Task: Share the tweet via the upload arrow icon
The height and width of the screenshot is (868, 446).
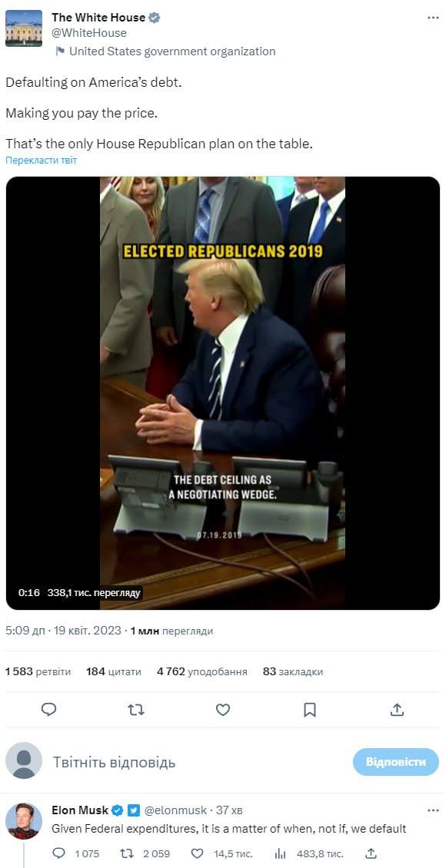Action: (x=397, y=710)
